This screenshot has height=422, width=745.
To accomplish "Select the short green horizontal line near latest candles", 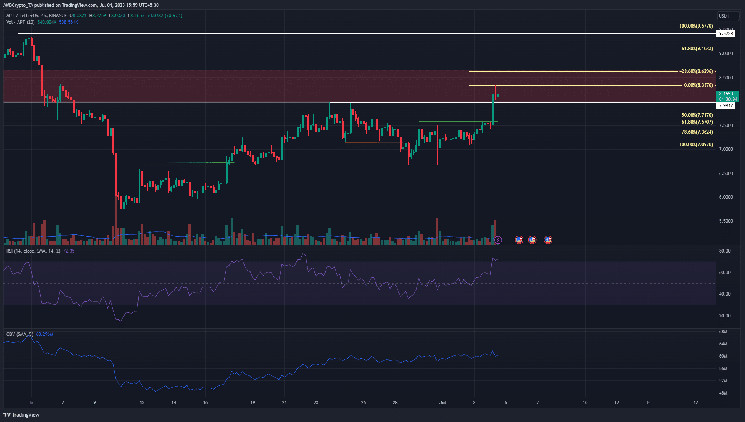I will pyautogui.click(x=455, y=122).
